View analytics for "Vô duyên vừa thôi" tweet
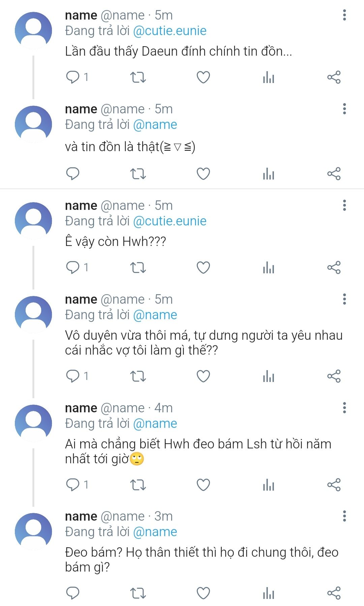 click(x=269, y=376)
